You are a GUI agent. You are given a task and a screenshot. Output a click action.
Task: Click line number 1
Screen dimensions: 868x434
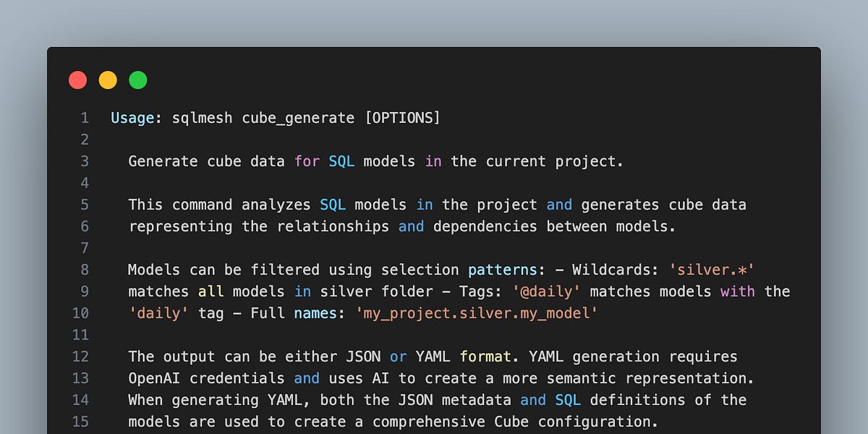(x=85, y=118)
